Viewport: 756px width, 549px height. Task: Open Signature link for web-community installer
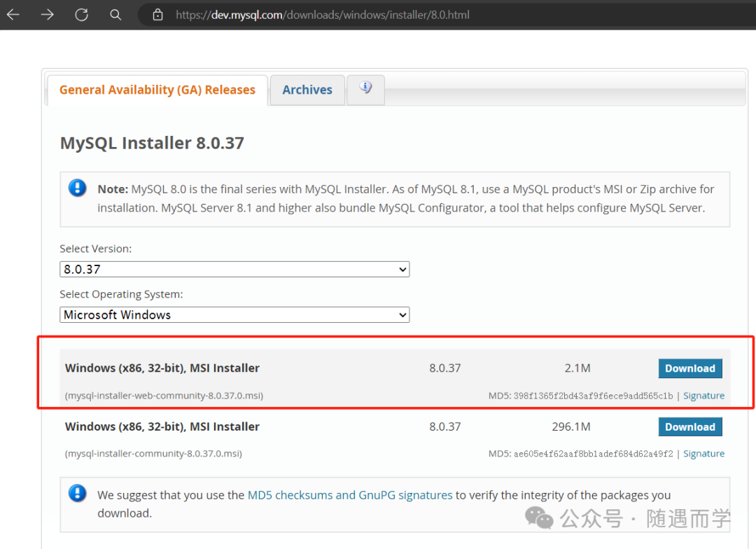pyautogui.click(x=703, y=396)
